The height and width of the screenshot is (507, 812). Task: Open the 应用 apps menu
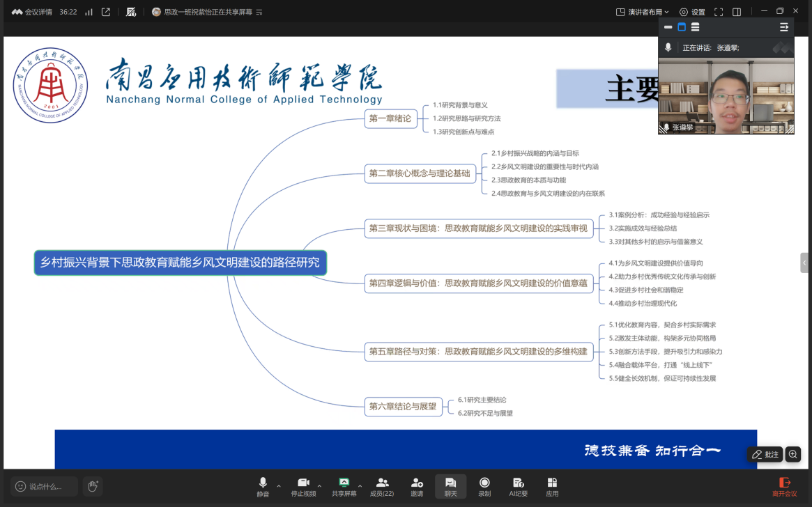coord(552,486)
